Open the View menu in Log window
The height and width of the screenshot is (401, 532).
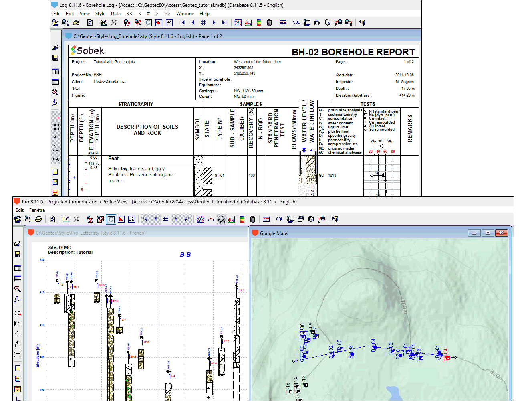(x=85, y=14)
